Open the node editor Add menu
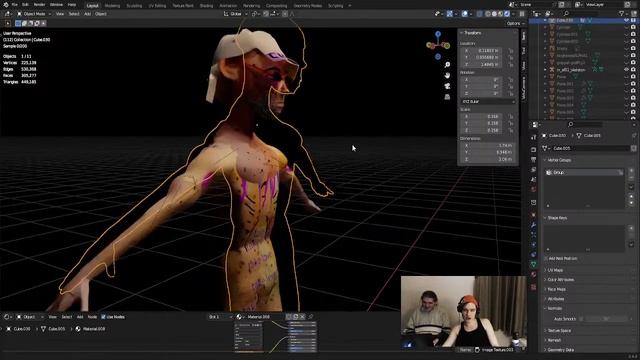This screenshot has width=640, height=360. [x=80, y=317]
